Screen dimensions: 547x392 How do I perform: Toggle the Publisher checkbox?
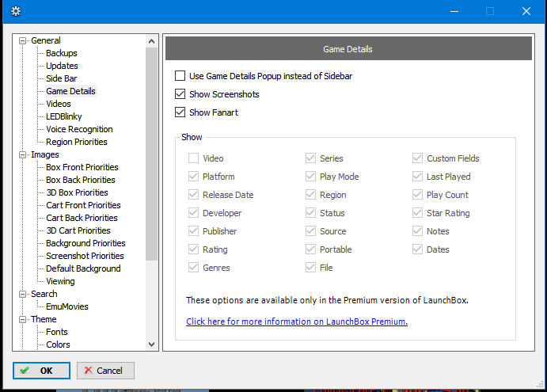point(193,230)
